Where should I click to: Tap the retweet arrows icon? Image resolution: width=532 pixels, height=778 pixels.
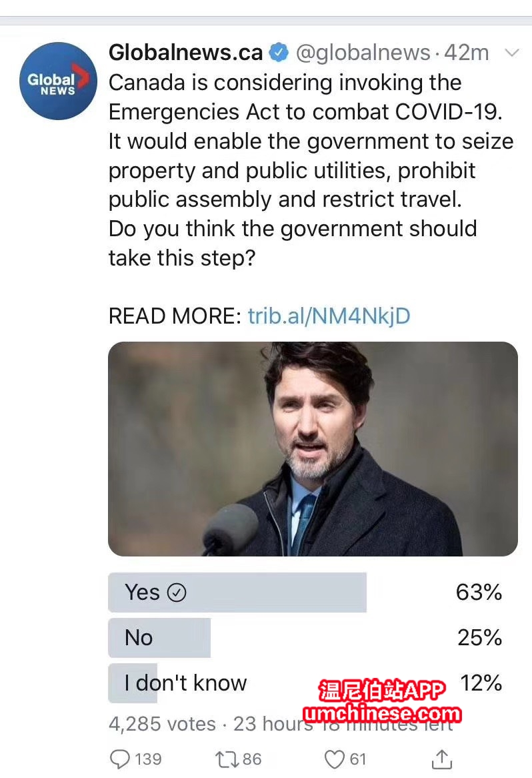tap(225, 759)
